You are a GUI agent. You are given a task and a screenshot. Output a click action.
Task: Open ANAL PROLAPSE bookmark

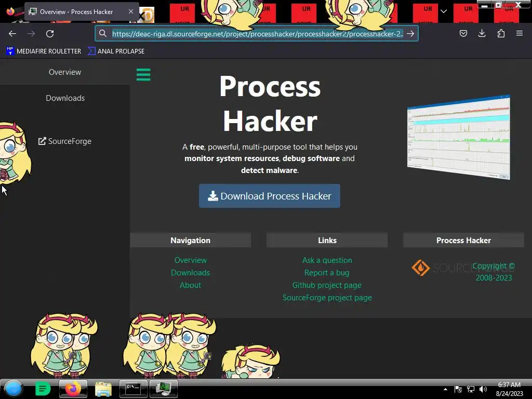pyautogui.click(x=116, y=51)
